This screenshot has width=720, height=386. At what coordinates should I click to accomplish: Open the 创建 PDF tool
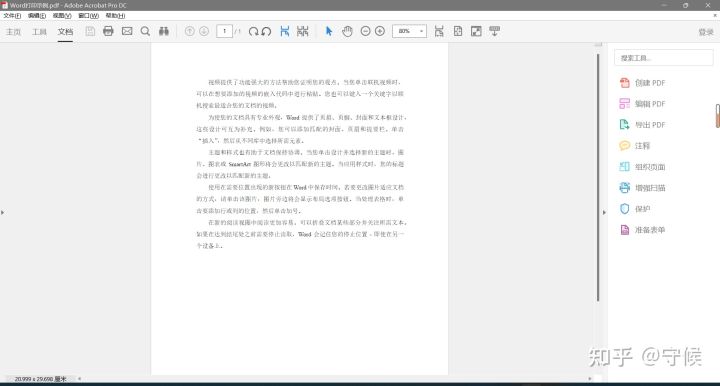[642, 83]
